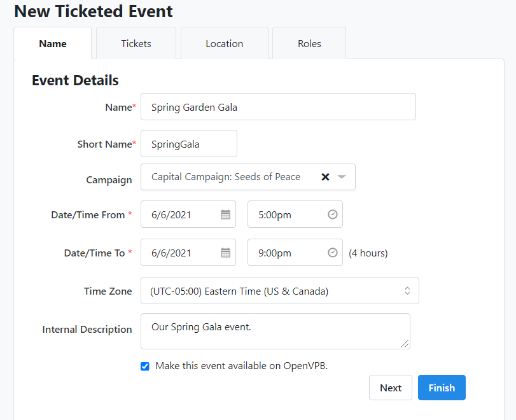The image size is (516, 420).
Task: Select the Short Name field
Action: [188, 143]
